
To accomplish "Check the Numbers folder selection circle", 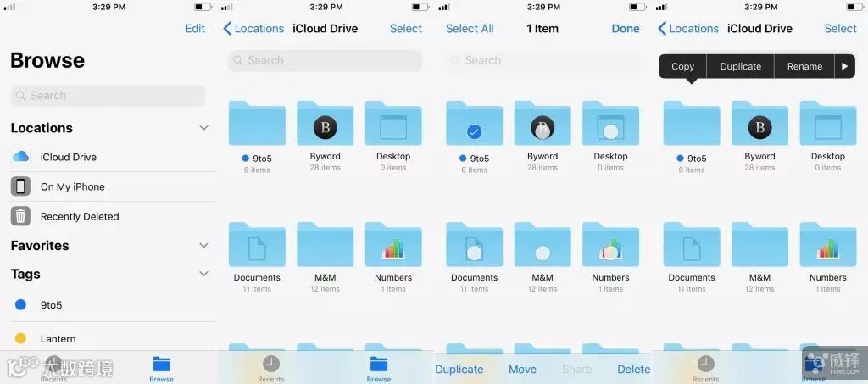I will click(610, 253).
